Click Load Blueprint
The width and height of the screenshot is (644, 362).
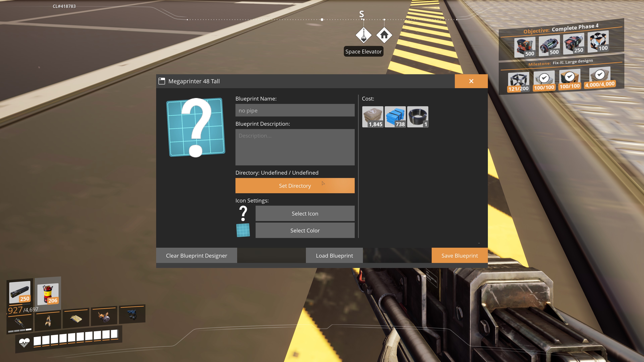pos(334,255)
